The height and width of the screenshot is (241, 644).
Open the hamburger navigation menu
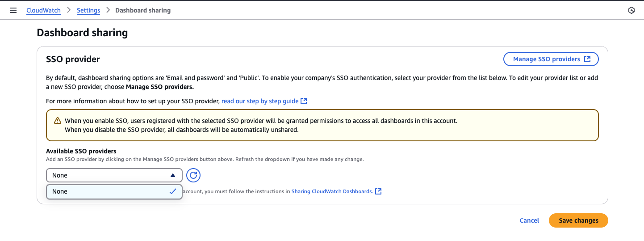pos(13,10)
